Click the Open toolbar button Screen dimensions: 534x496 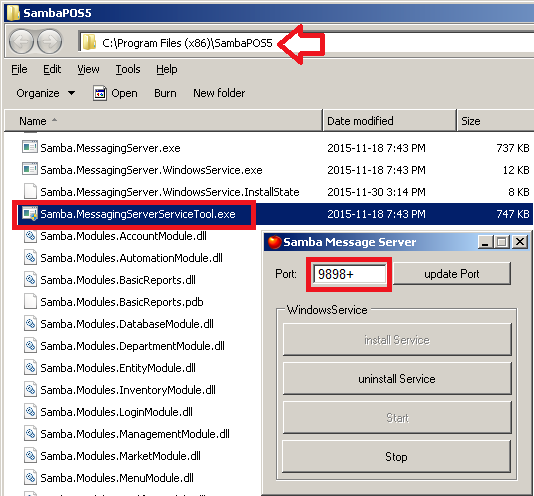click(x=115, y=93)
